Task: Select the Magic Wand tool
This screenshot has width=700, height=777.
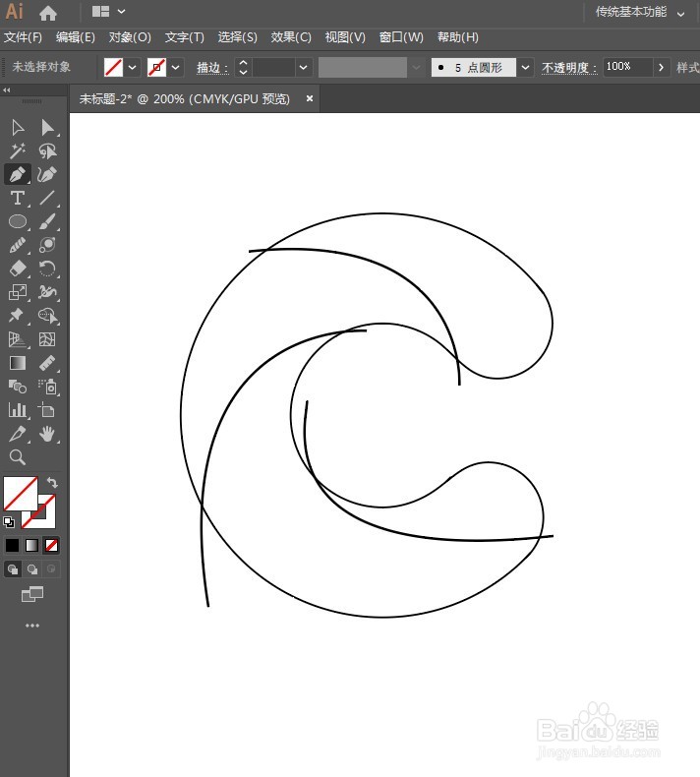Action: pos(18,150)
